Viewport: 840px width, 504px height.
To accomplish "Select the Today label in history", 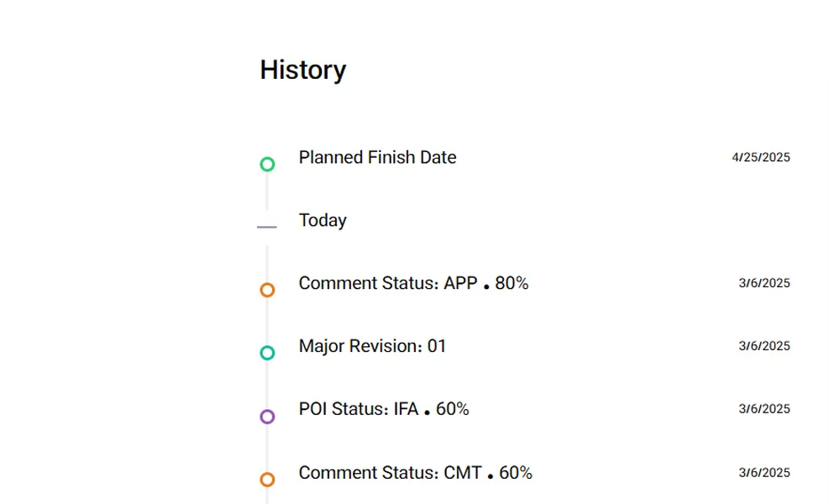I will [x=323, y=220].
